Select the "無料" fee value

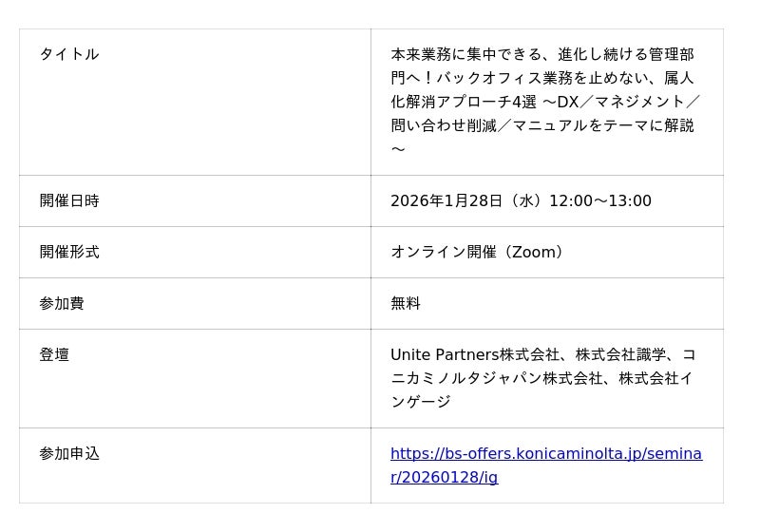click(x=406, y=303)
